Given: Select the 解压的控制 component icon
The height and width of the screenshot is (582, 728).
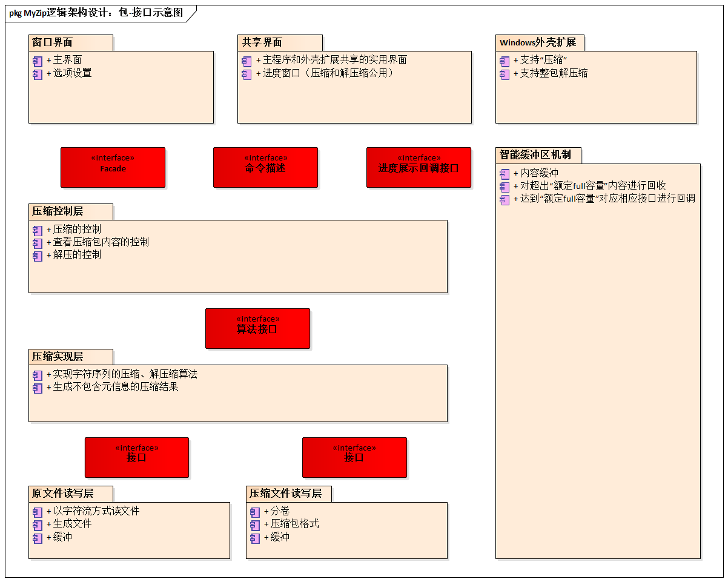Looking at the screenshot, I should tap(38, 256).
